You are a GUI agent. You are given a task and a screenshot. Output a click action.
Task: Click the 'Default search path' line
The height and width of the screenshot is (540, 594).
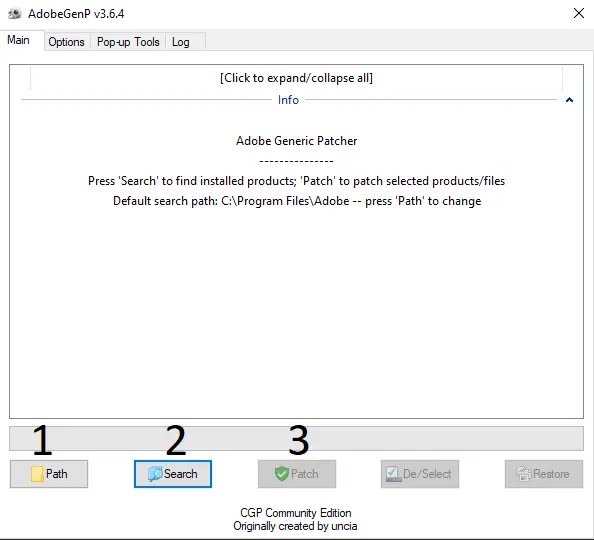[x=297, y=201]
